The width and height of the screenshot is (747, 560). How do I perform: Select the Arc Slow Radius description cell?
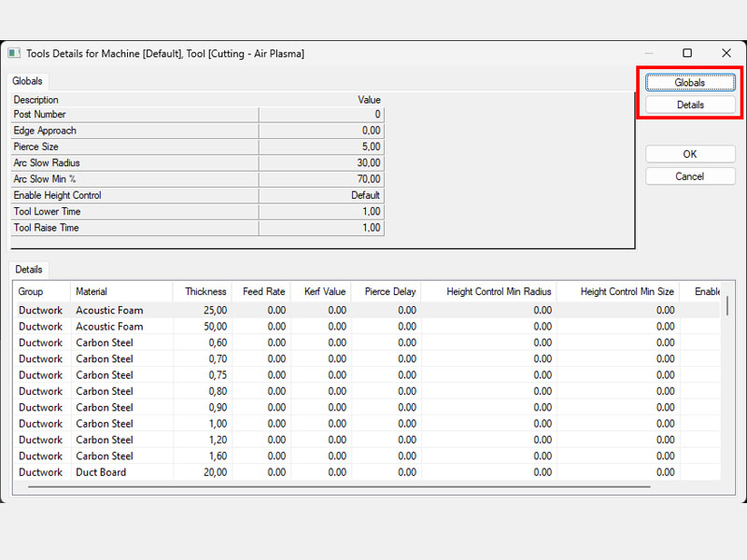coord(134,163)
